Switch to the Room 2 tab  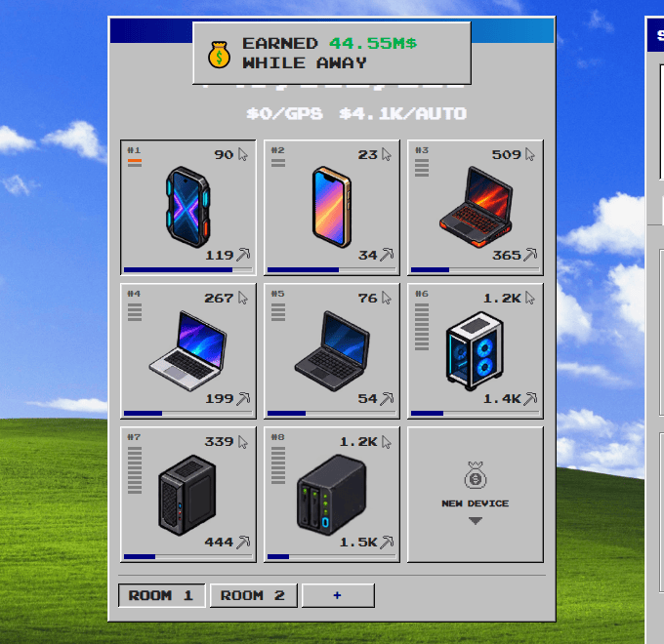(253, 595)
